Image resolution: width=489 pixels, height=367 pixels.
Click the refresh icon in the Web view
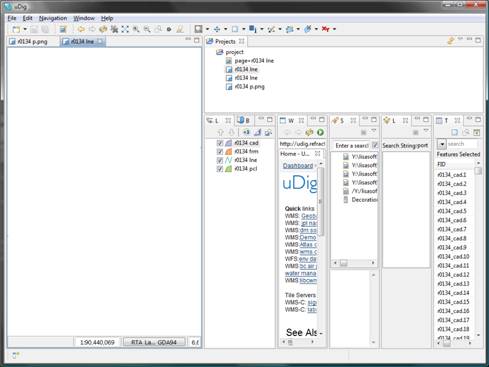click(309, 132)
